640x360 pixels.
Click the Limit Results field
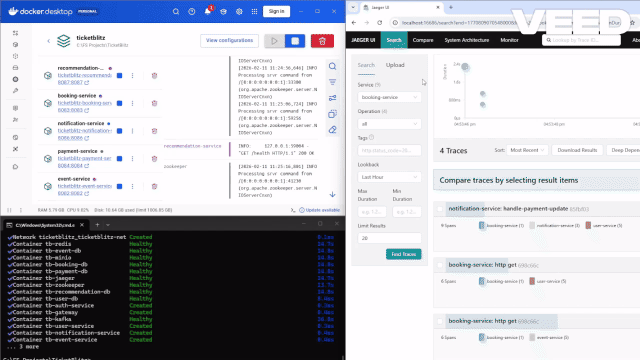click(389, 238)
